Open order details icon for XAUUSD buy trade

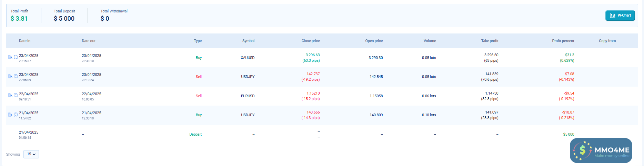[x=10, y=57]
